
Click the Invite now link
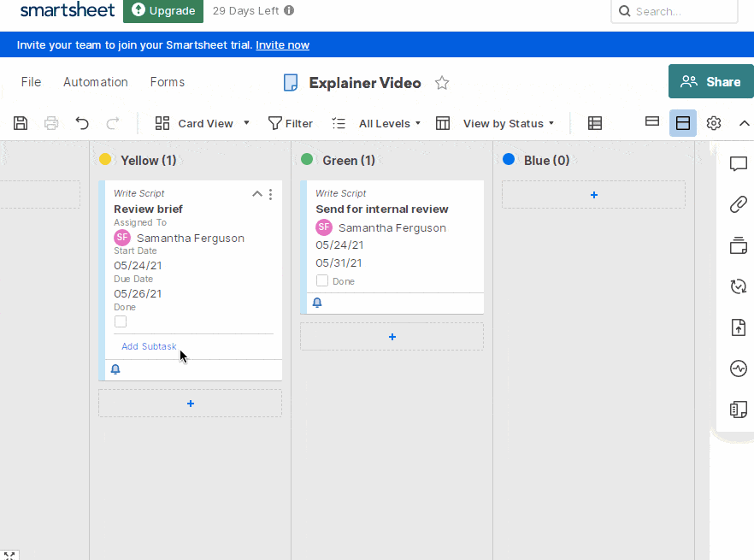[x=282, y=44]
